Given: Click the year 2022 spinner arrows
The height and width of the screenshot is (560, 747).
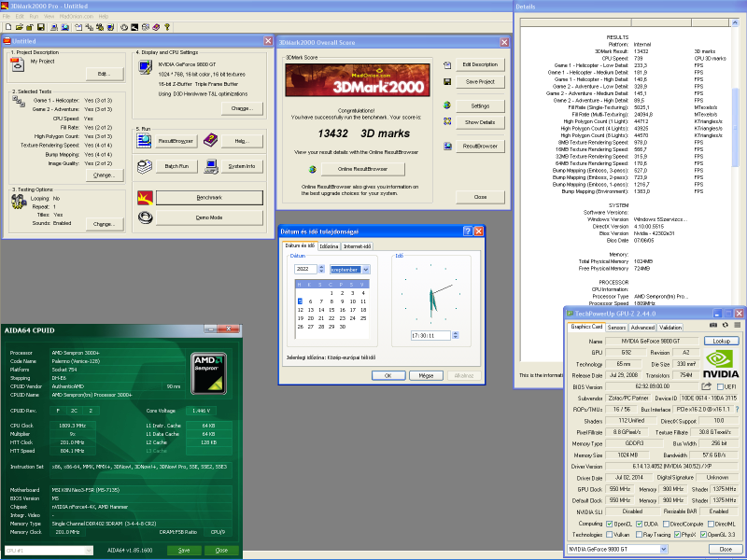Looking at the screenshot, I should click(x=321, y=269).
